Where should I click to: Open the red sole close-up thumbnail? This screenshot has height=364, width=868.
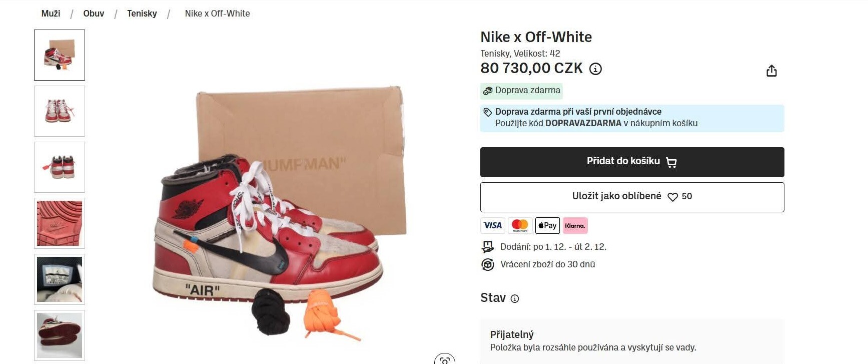pos(60,223)
